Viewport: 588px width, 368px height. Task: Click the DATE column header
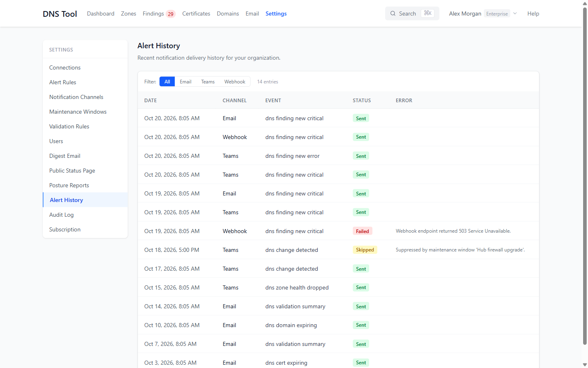pyautogui.click(x=150, y=100)
